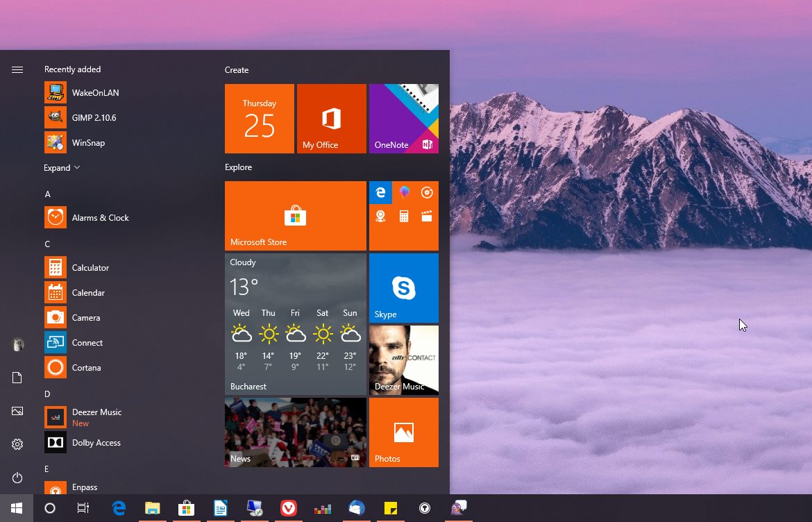The width and height of the screenshot is (812, 522).
Task: Open Microsoft Edge from the taskbar
Action: tap(119, 508)
